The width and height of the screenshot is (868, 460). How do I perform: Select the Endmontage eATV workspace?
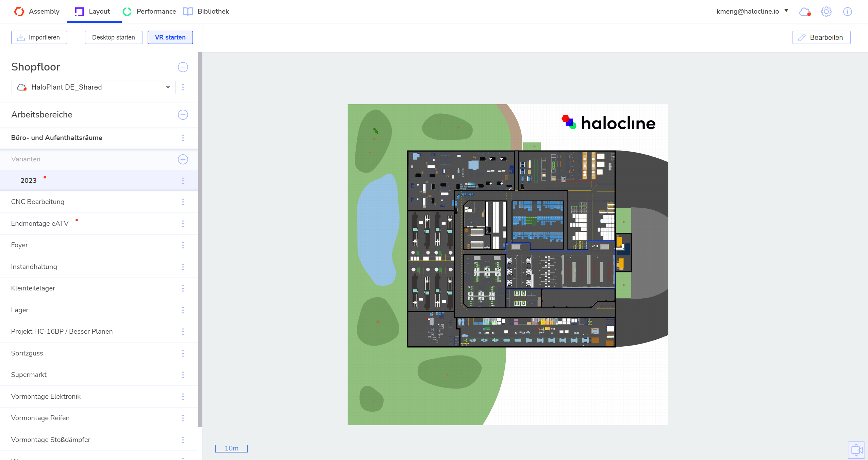tap(40, 224)
